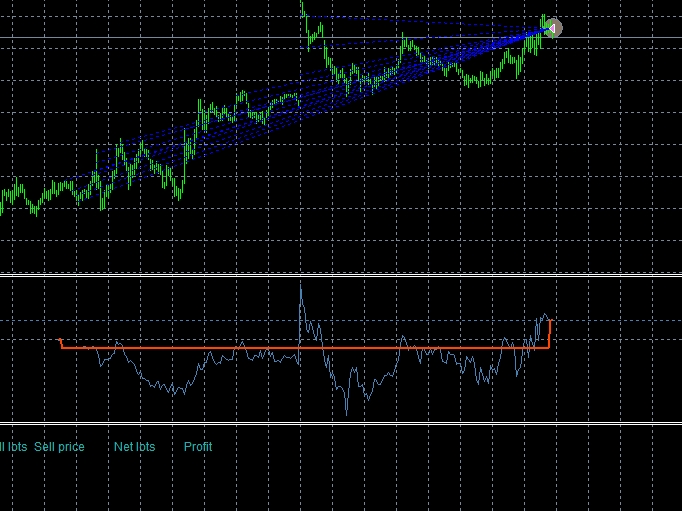Click the white-magenta triangle inside the gray circle

(553, 28)
